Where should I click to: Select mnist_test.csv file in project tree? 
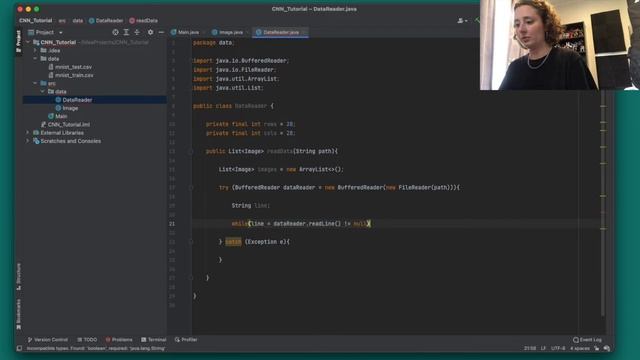pos(70,67)
